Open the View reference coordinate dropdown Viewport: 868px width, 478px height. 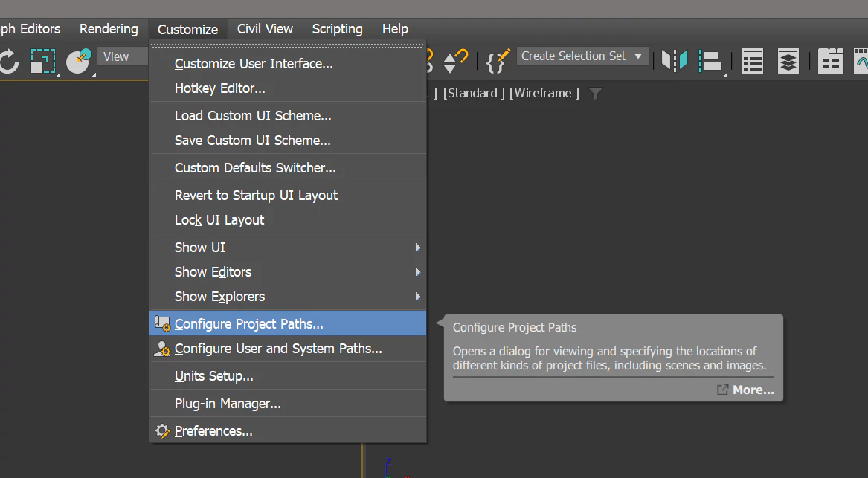pyautogui.click(x=121, y=56)
